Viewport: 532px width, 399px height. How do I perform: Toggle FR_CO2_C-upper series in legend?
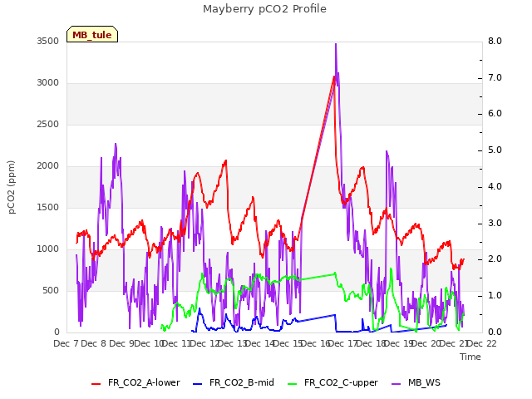(332, 382)
